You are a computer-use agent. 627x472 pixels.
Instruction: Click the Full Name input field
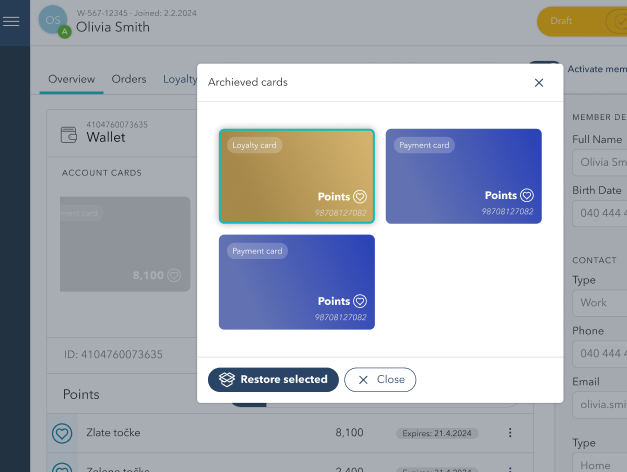point(599,162)
